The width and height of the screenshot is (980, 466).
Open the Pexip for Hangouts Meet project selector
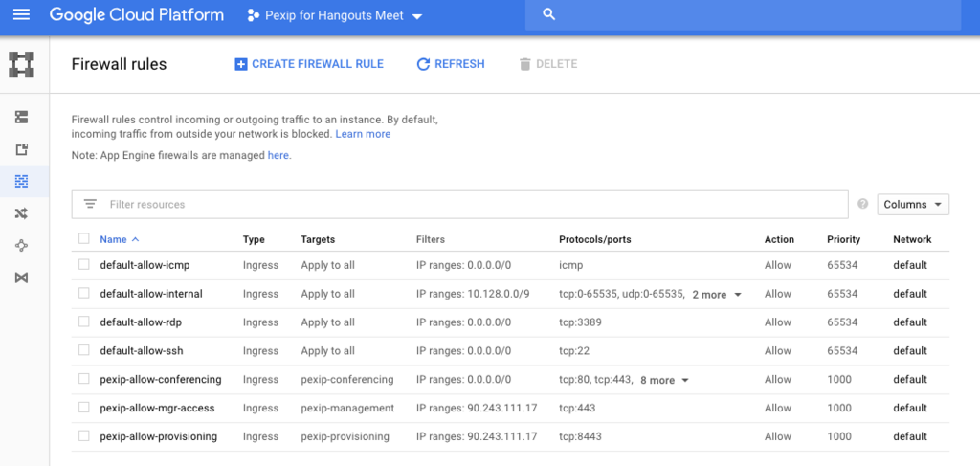[x=334, y=15]
